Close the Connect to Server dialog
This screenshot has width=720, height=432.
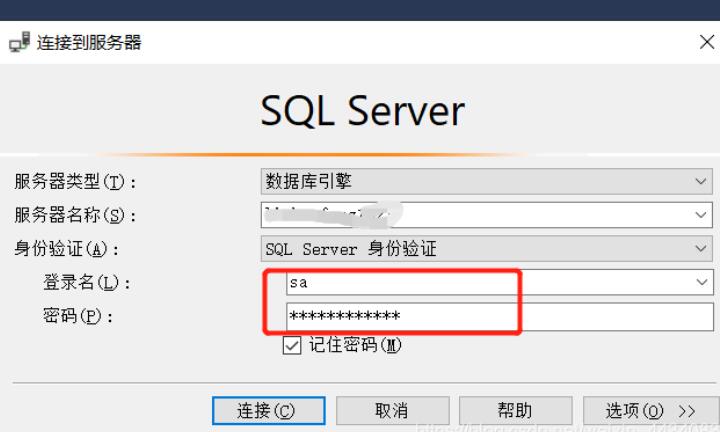tap(707, 42)
